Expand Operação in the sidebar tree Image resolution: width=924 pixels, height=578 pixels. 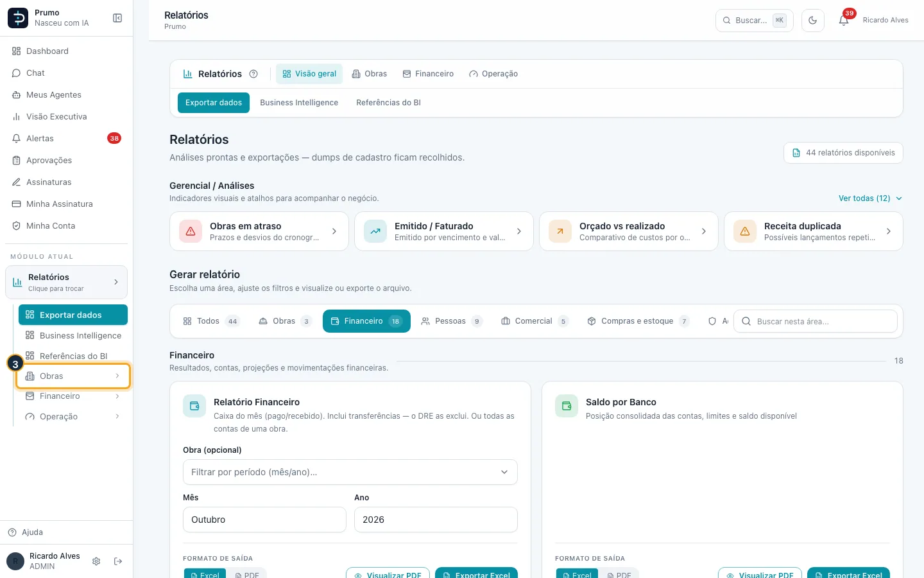coord(73,417)
